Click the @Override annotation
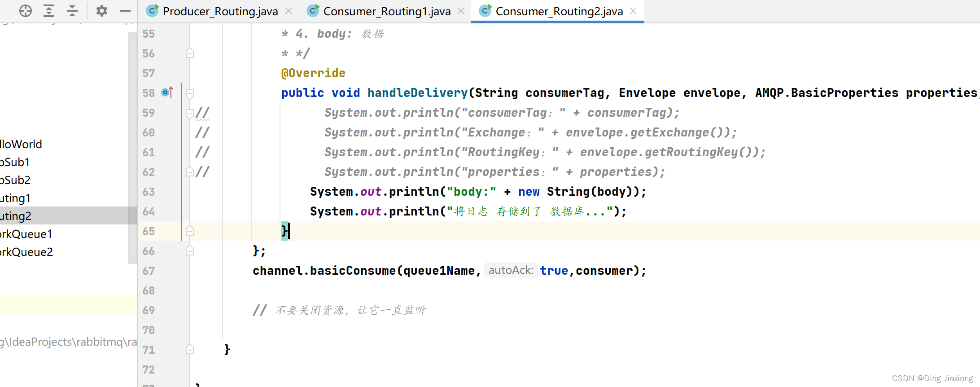 (313, 73)
